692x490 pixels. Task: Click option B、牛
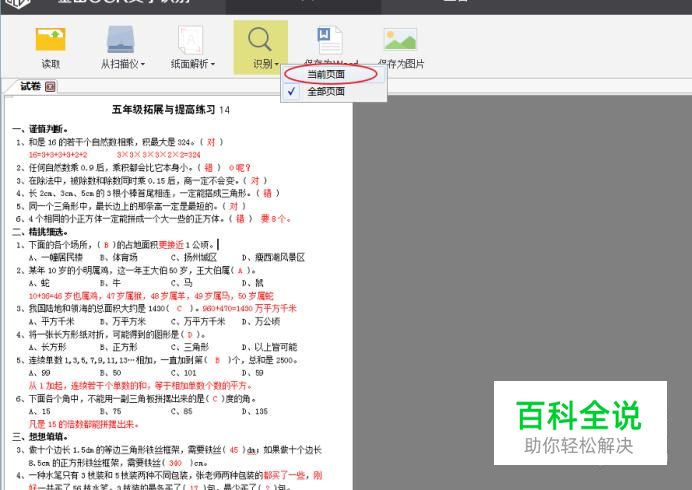pyautogui.click(x=110, y=283)
